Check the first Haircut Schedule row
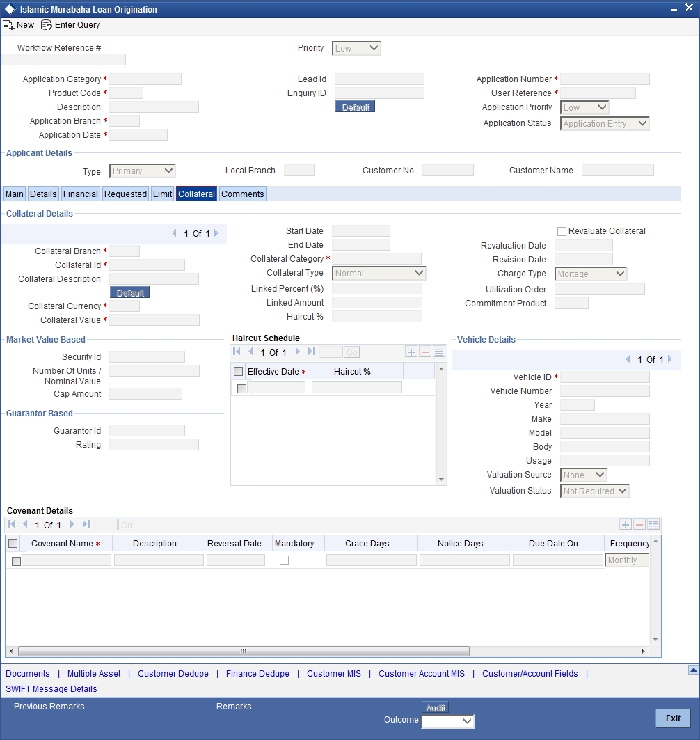Image resolution: width=700 pixels, height=740 pixels. click(x=241, y=388)
